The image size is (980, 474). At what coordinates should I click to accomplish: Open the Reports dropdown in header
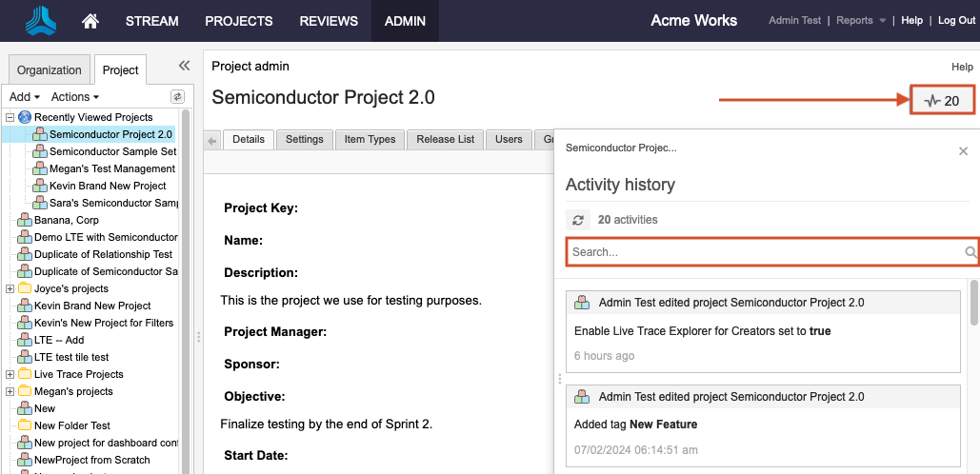click(860, 21)
